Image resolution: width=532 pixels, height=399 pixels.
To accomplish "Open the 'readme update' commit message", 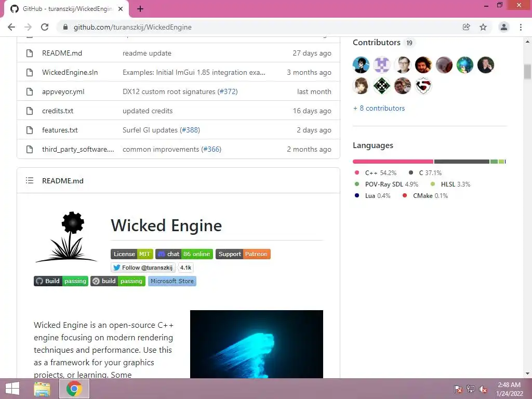I will tap(147, 54).
